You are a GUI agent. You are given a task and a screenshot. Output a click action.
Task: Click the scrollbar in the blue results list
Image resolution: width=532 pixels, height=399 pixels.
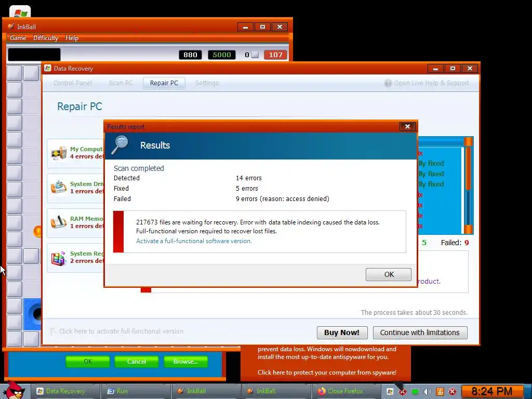[x=468, y=185]
